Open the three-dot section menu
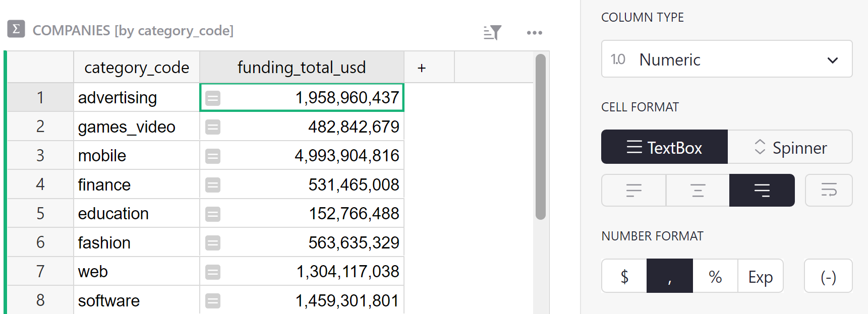 coord(534,33)
